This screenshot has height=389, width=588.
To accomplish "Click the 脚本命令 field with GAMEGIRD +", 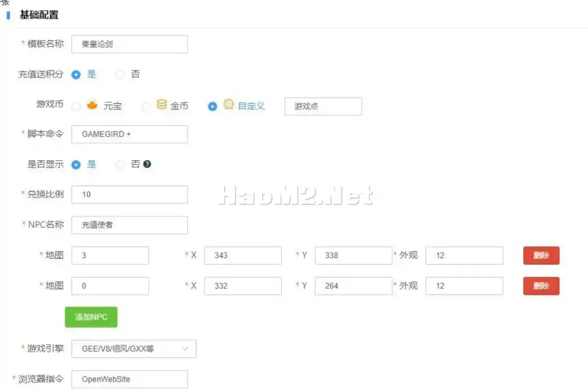I will (130, 134).
